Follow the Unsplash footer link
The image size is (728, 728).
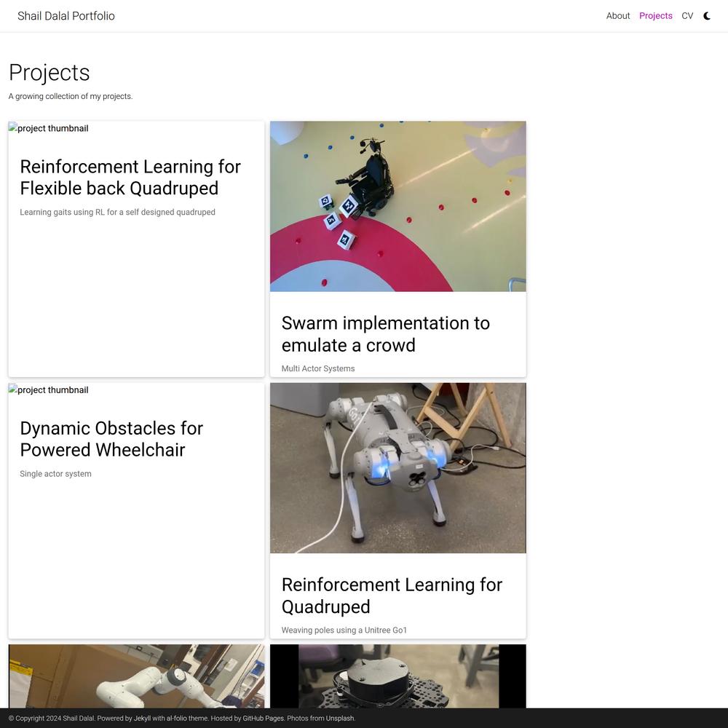[339, 719]
